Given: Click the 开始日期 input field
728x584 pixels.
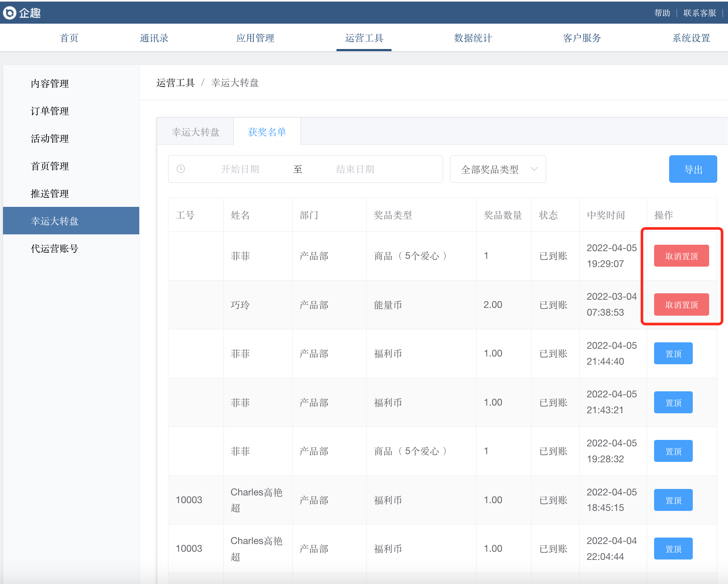Looking at the screenshot, I should (240, 169).
